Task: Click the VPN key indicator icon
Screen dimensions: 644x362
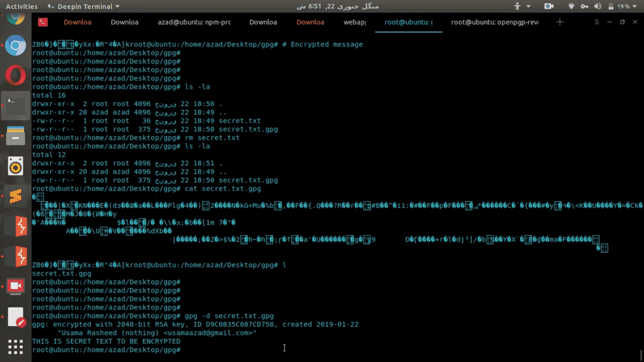Action: (x=584, y=6)
